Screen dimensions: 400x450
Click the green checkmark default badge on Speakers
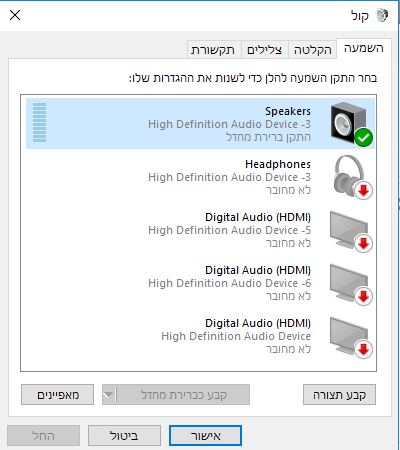(363, 137)
